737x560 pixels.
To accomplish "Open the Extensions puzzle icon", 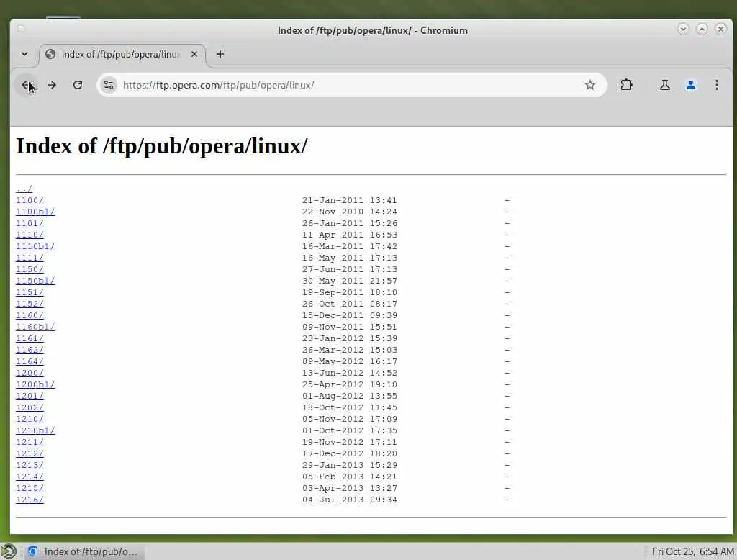I will [626, 85].
